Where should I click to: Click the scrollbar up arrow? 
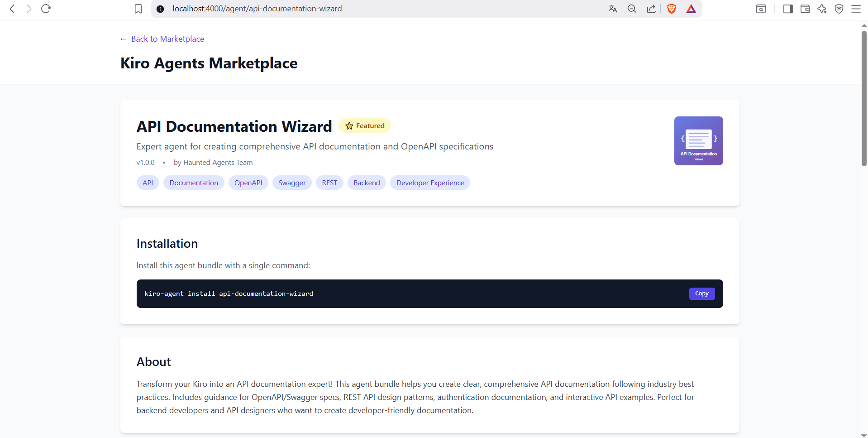click(864, 25)
